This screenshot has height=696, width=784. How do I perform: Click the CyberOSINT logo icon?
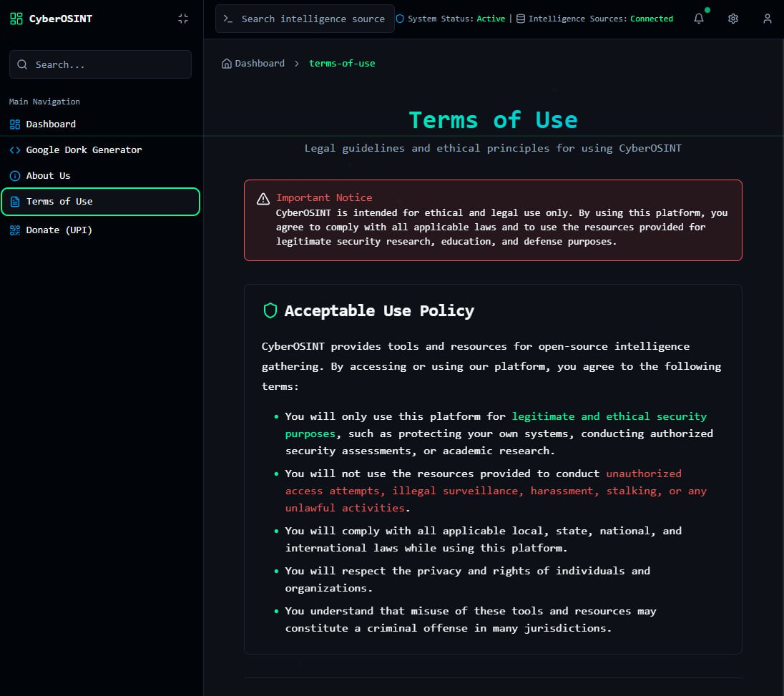pos(16,19)
